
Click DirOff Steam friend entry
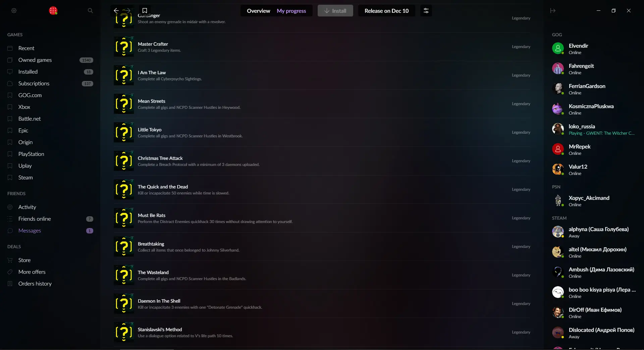[594, 312]
